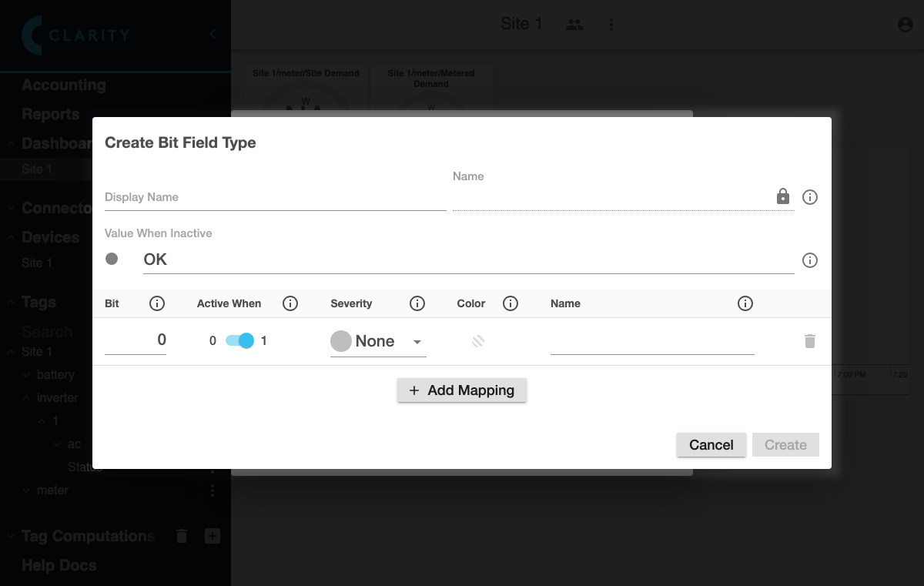Viewport: 924px width, 586px height.
Task: Toggle the Active When switch
Action: (x=239, y=340)
